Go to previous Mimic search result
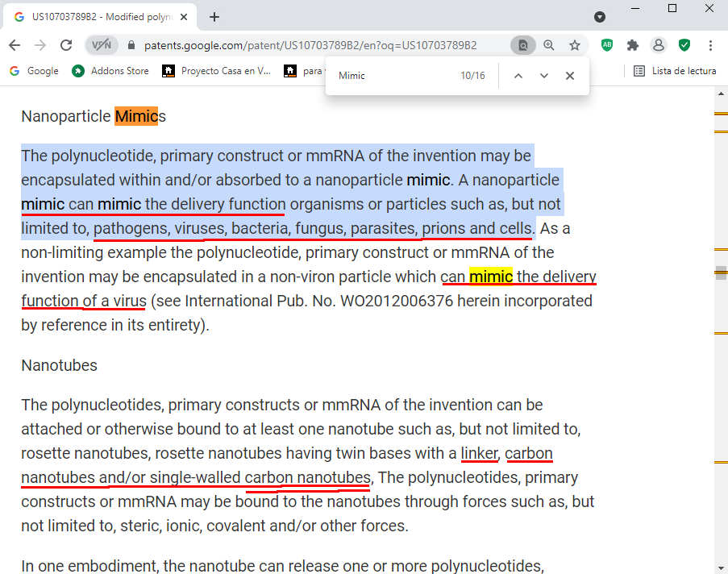Image resolution: width=728 pixels, height=574 pixels. tap(518, 76)
